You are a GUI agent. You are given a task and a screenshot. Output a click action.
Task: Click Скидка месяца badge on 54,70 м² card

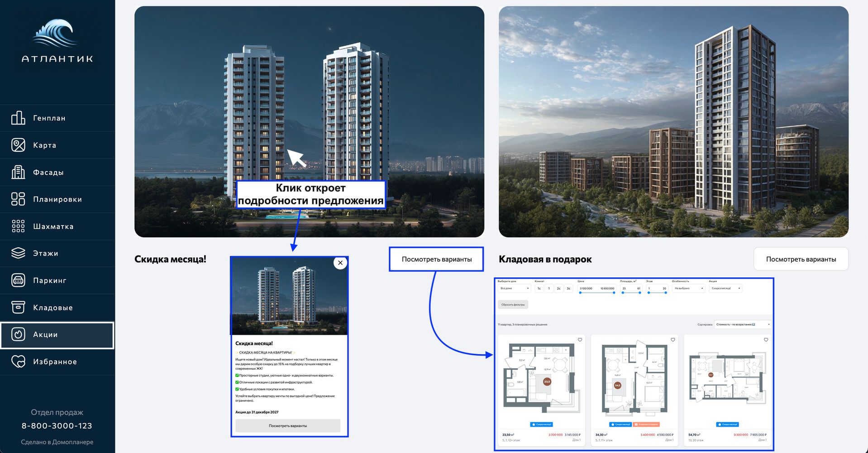(728, 424)
